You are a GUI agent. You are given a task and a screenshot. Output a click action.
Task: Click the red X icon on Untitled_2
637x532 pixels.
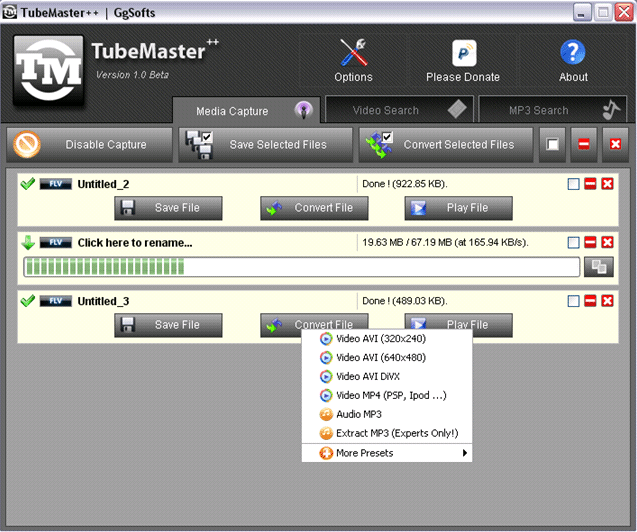607,184
